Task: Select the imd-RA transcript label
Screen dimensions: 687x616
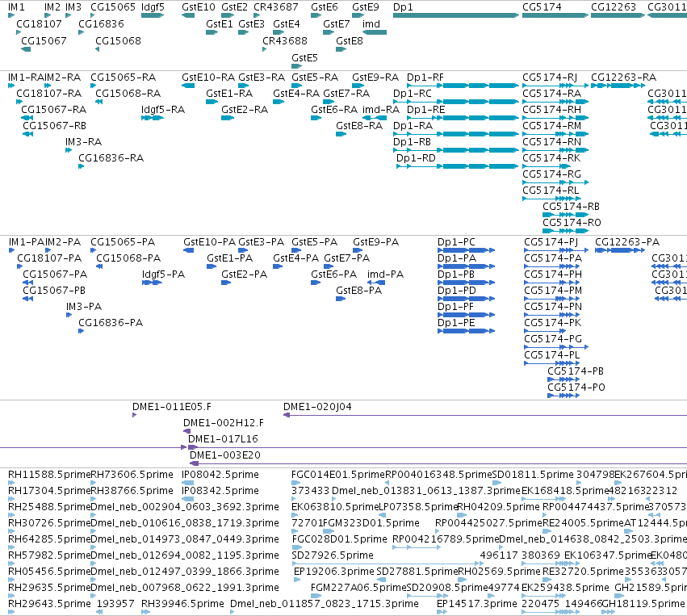Action: click(x=381, y=110)
